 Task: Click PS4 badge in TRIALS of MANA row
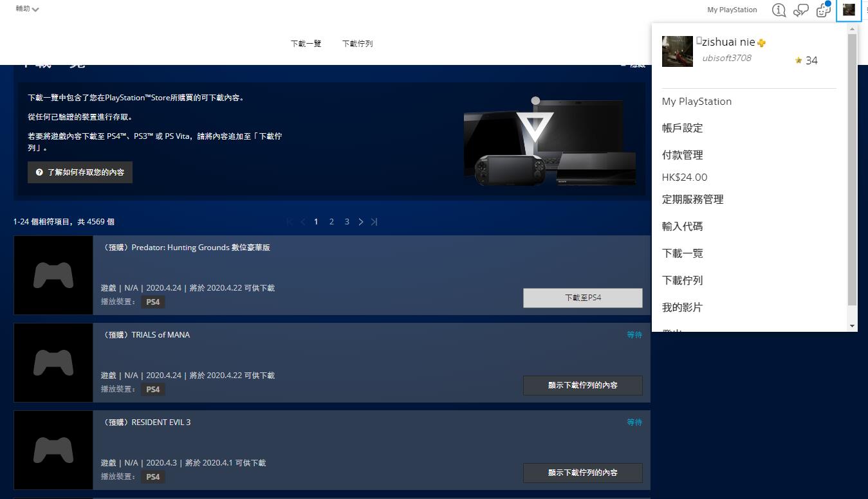coord(153,389)
